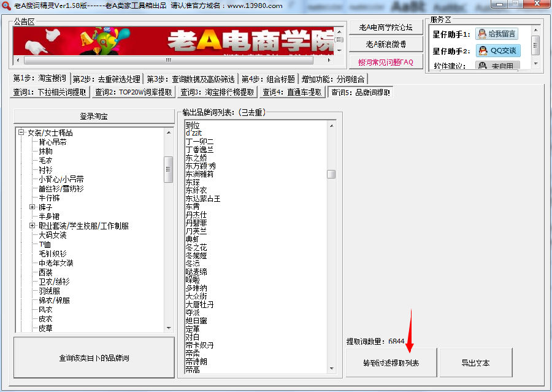Image resolution: width=552 pixels, height=392 pixels.
Task: Select brand word 帝卡奴丹
Action: [x=199, y=345]
